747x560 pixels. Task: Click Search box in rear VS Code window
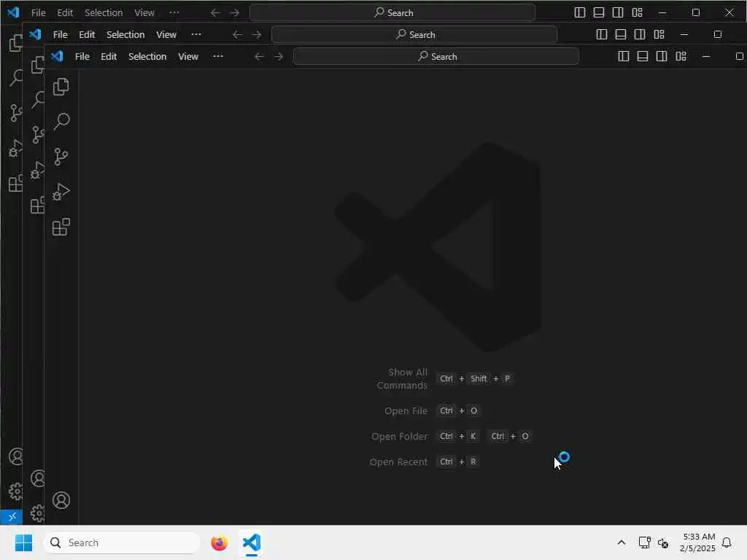pyautogui.click(x=392, y=13)
